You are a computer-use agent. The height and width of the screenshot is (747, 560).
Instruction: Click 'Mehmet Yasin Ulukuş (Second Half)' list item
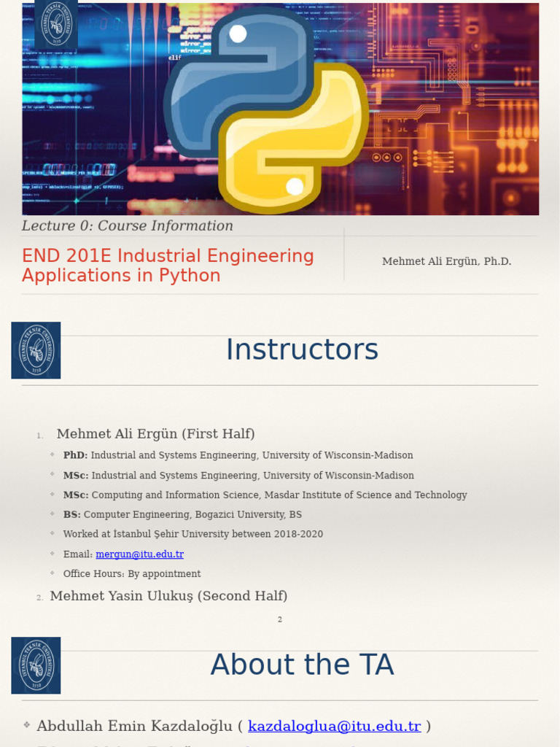click(168, 595)
